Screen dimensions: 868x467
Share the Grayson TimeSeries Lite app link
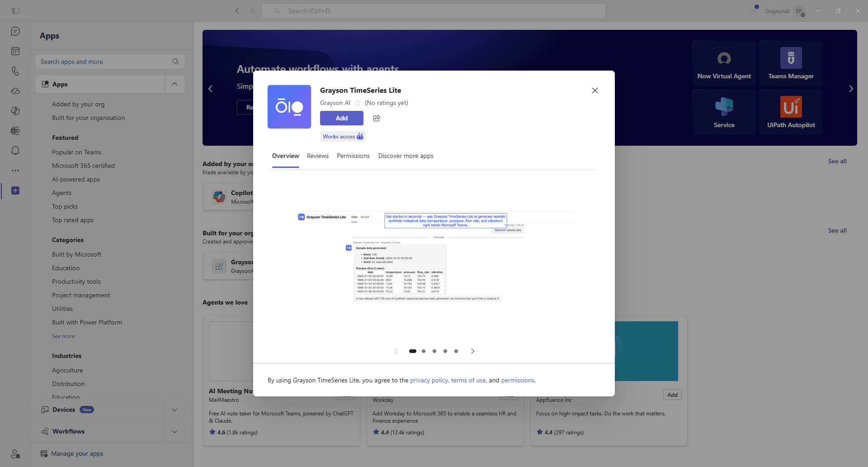point(377,118)
